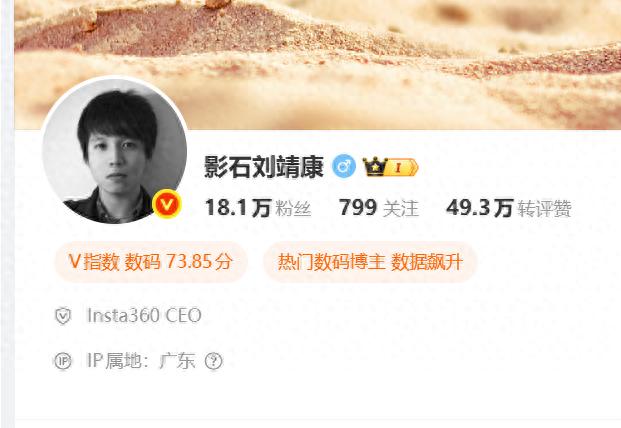Click the username 影石刘靖康

(x=264, y=167)
